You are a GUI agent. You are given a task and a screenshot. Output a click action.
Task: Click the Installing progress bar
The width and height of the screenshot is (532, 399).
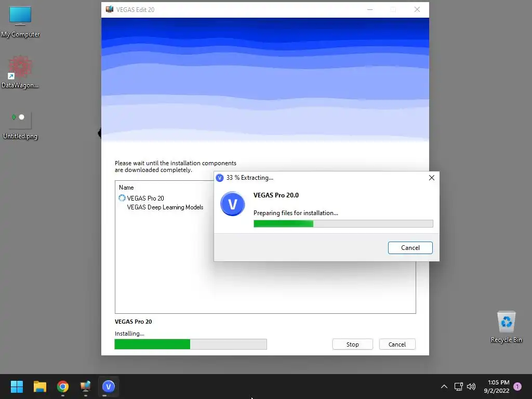coord(191,344)
